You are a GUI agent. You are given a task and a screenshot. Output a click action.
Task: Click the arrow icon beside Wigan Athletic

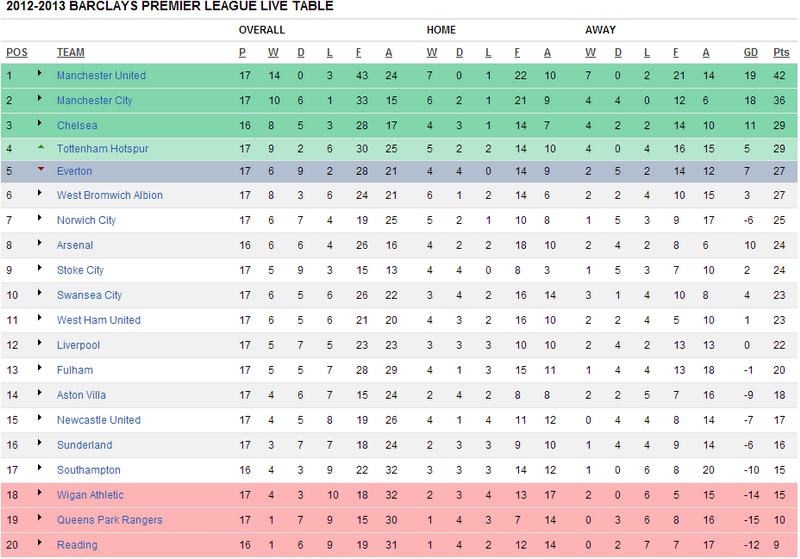point(39,493)
